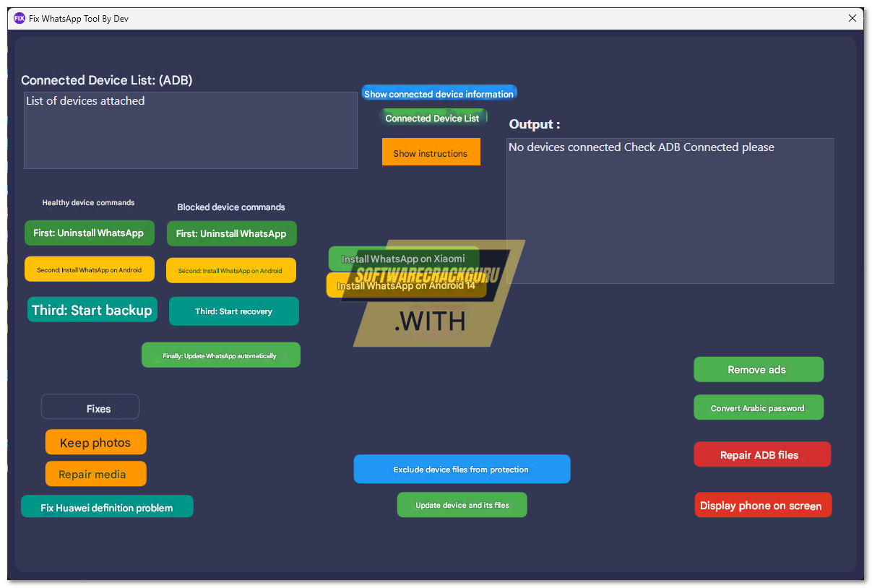The image size is (872, 588).
Task: Click the 'Output :' heading
Action: [x=535, y=124]
